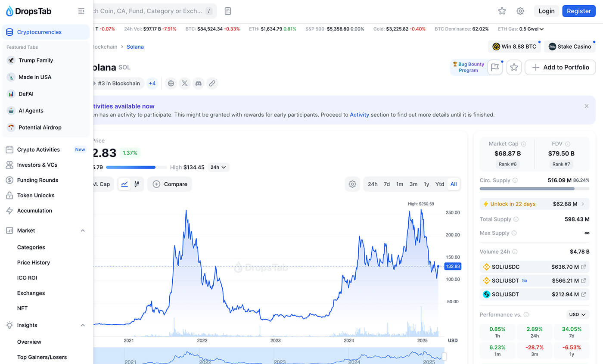This screenshot has height=364, width=603.
Task: Switch to the line chart view
Action: [124, 184]
